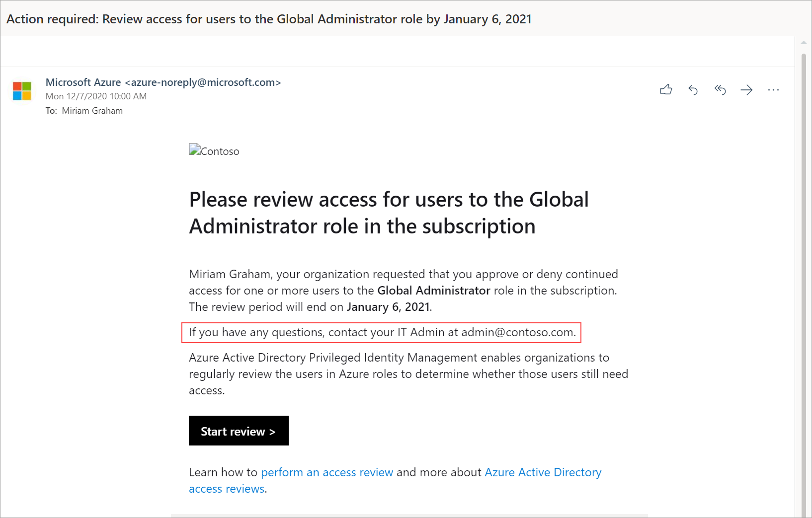Open the 'perform an access review' link
This screenshot has height=518, width=812.
[x=327, y=472]
